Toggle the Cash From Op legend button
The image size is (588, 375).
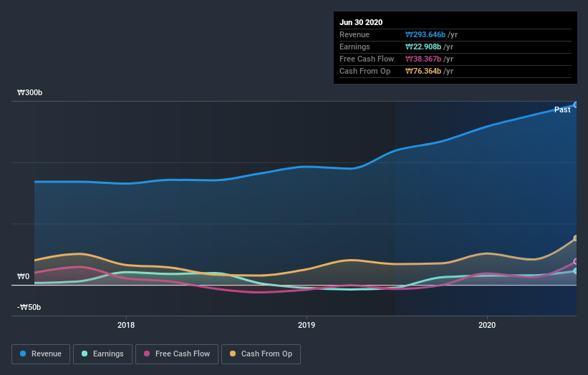261,354
